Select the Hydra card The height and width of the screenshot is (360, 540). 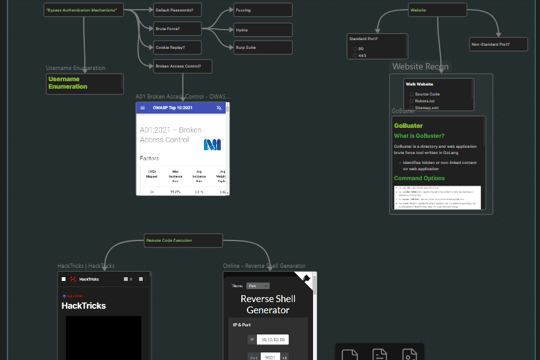[263, 30]
